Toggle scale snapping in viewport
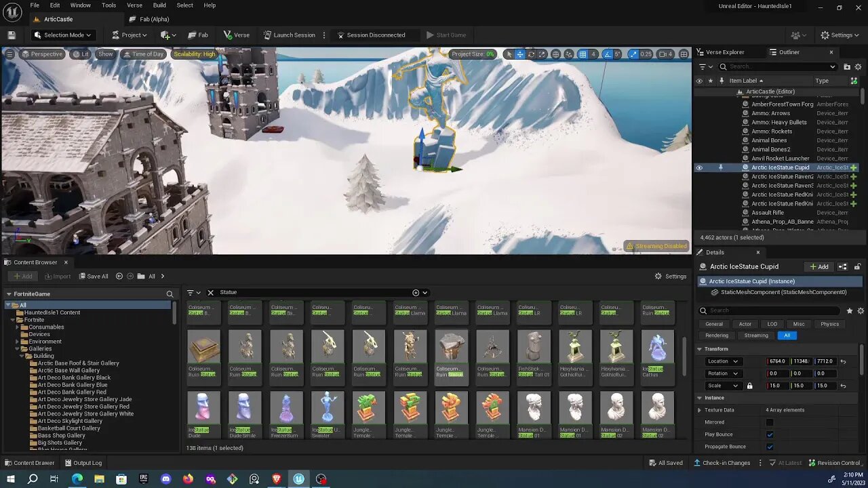Image resolution: width=868 pixels, height=488 pixels. point(633,54)
